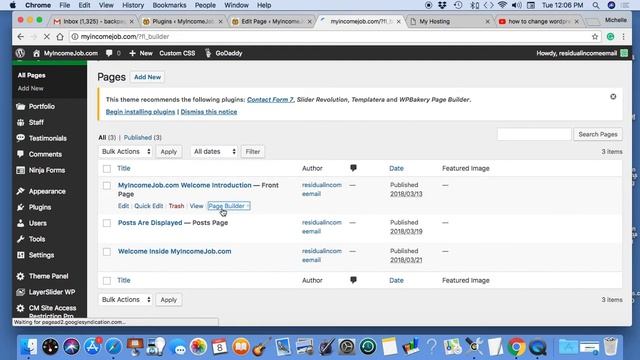Open the Plugins sidebar menu
Viewport: 640px width, 360px height.
(x=40, y=207)
